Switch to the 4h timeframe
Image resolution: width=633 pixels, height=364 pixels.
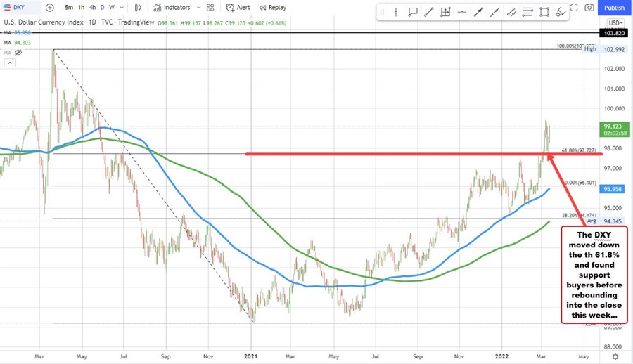92,7
